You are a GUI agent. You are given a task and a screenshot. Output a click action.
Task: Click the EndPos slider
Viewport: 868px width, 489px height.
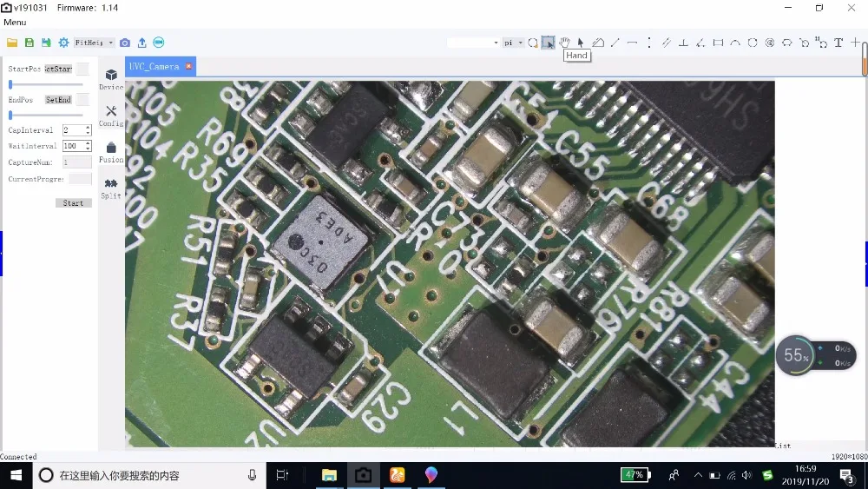[46, 115]
